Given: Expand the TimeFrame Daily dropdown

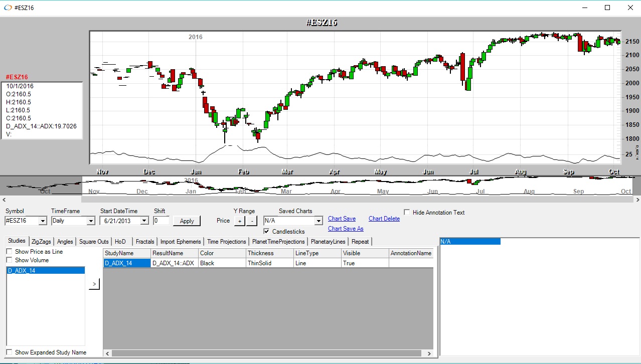Looking at the screenshot, I should pos(90,221).
